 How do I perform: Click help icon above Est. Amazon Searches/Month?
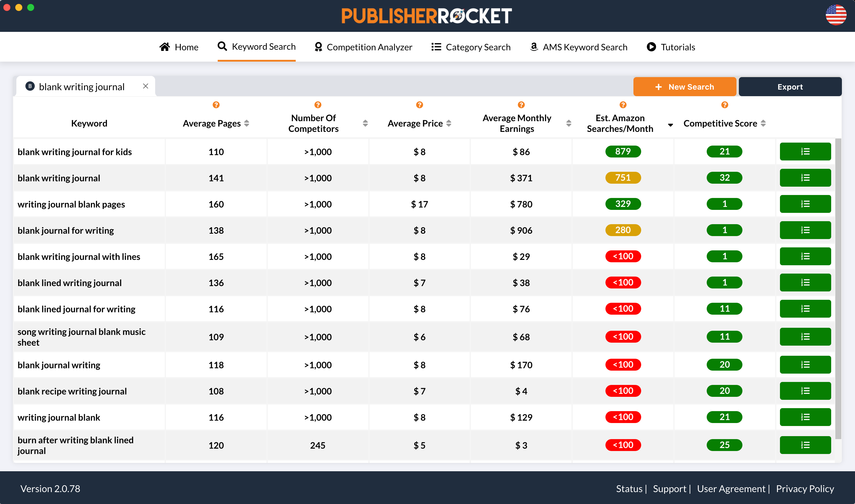[623, 104]
